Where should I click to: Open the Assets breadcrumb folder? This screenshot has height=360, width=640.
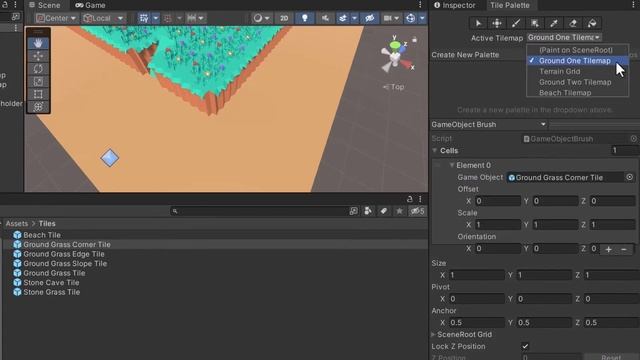17,224
